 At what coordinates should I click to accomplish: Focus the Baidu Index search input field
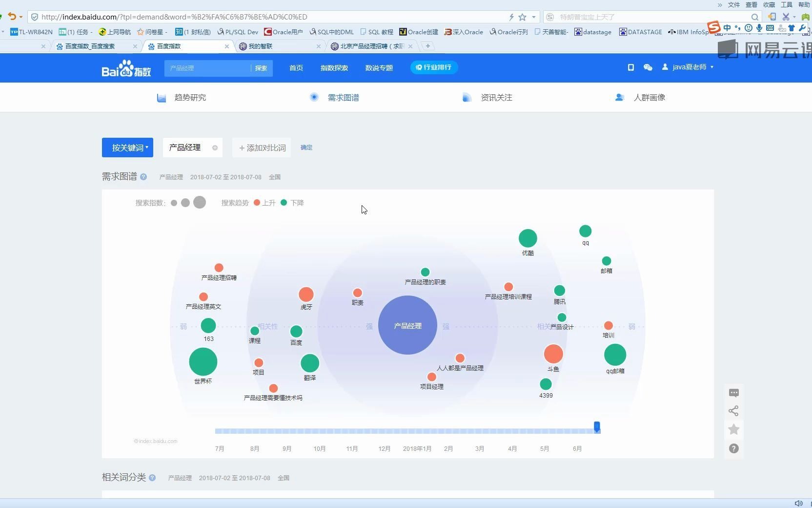point(207,68)
